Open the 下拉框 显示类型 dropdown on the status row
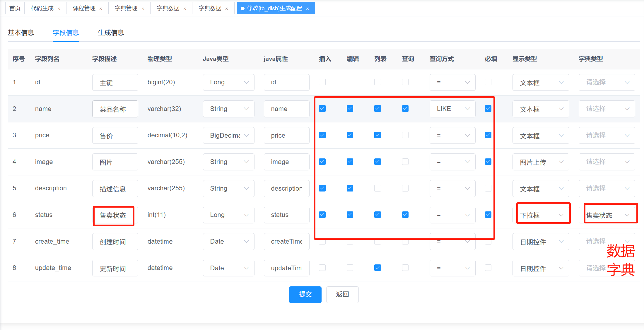Image resolution: width=644 pixels, height=330 pixels. tap(541, 215)
